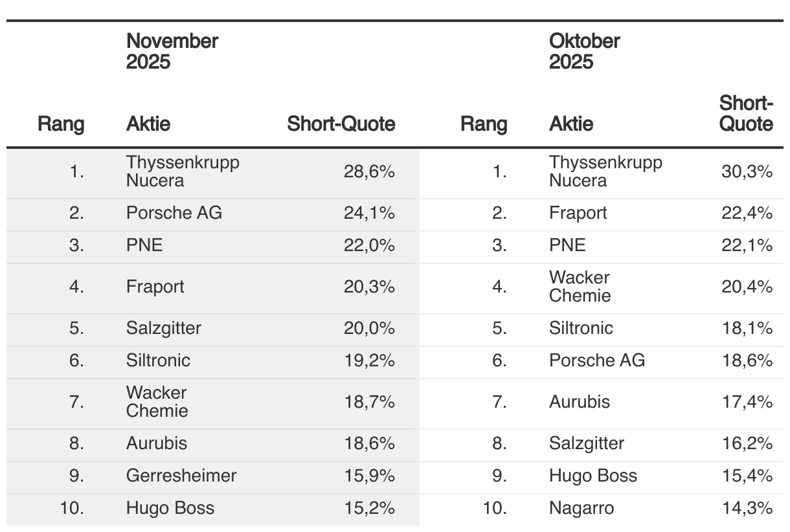Viewport: 790px width, 532px height.
Task: Select the 30,3% short-quote value
Action: pyautogui.click(x=747, y=172)
